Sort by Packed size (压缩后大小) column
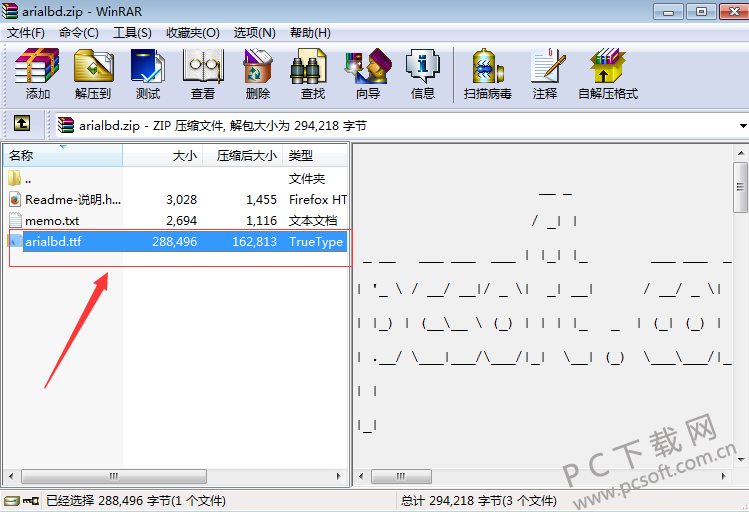The image size is (749, 512). pos(243,155)
